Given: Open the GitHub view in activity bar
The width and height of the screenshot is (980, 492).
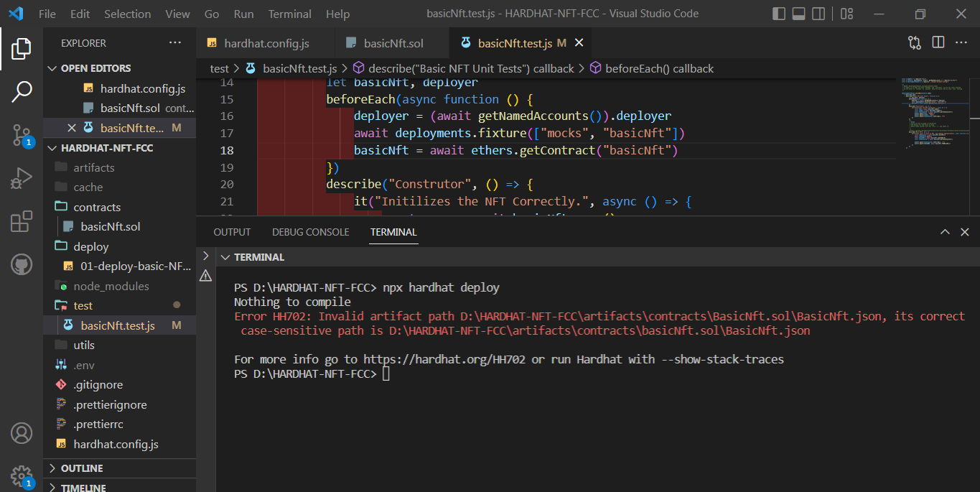Looking at the screenshot, I should tap(21, 264).
